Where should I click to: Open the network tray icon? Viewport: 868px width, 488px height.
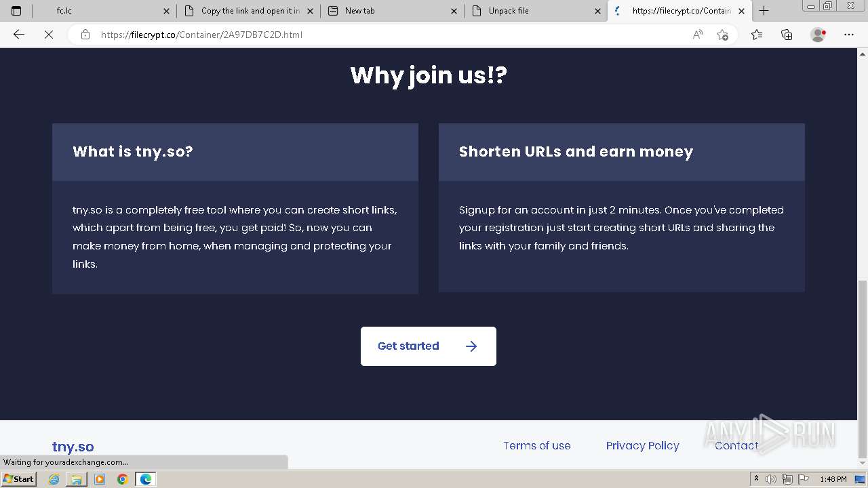787,479
